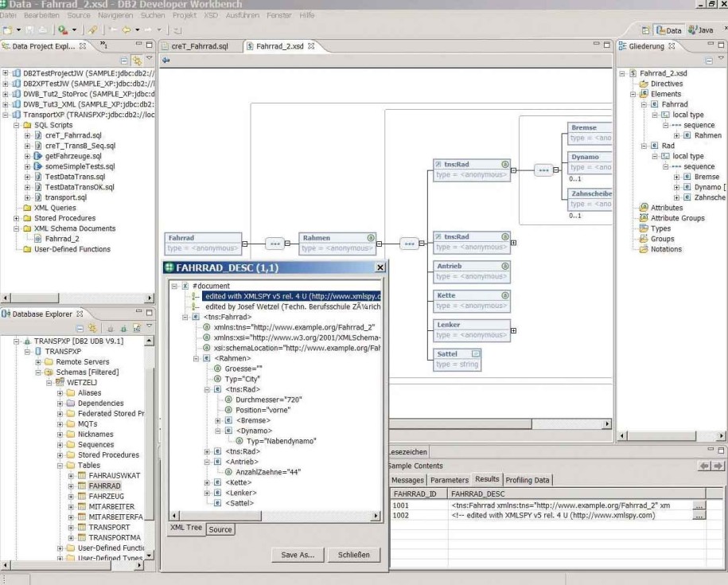Switch to the Parameters tab
728x585 pixels.
[450, 479]
